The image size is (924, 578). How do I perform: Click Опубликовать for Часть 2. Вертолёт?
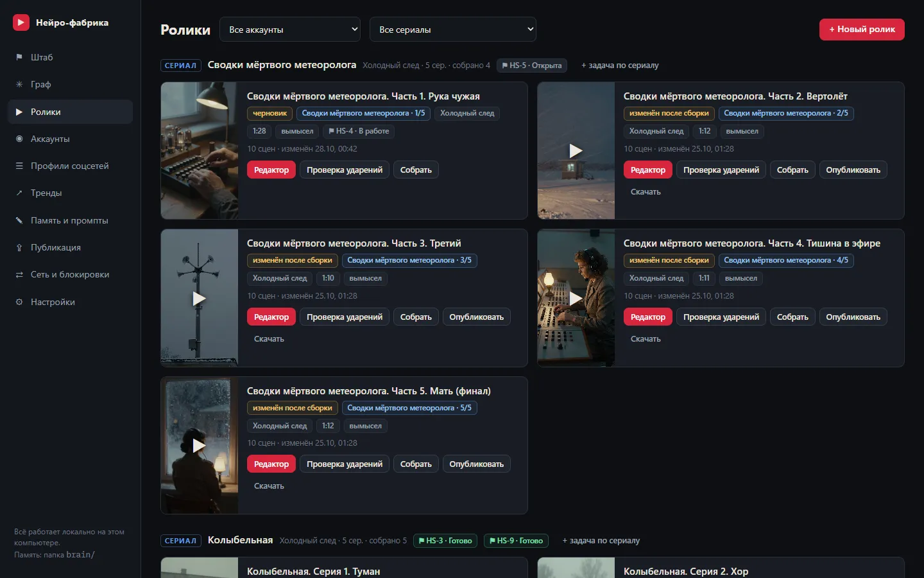click(x=853, y=170)
